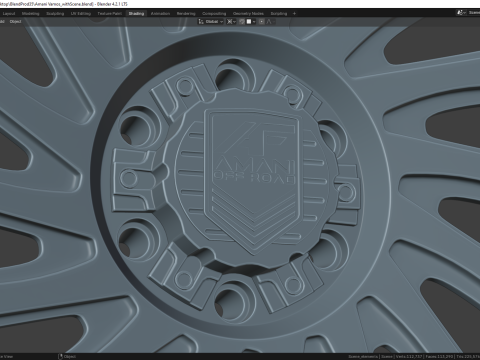The width and height of the screenshot is (480, 360).
Task: Open the UV Editing workspace tab
Action: coord(81,14)
